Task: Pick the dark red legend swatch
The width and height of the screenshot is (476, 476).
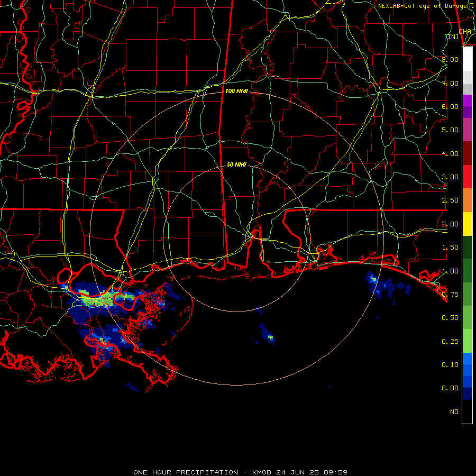Action: (467, 153)
